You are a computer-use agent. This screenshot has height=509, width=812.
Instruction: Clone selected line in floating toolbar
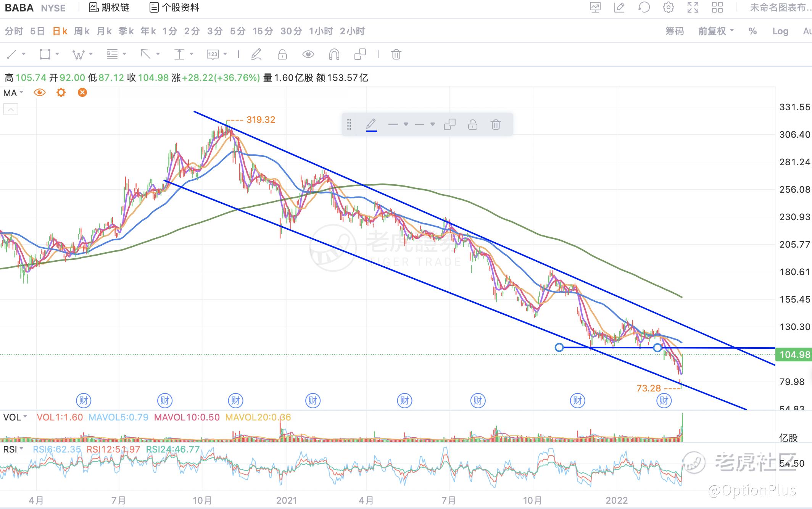450,124
